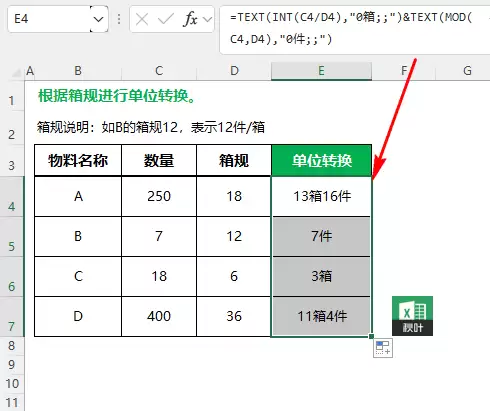Image resolution: width=490 pixels, height=411 pixels.
Task: Click the confirm checkmark icon in formula bar
Action: (x=166, y=19)
